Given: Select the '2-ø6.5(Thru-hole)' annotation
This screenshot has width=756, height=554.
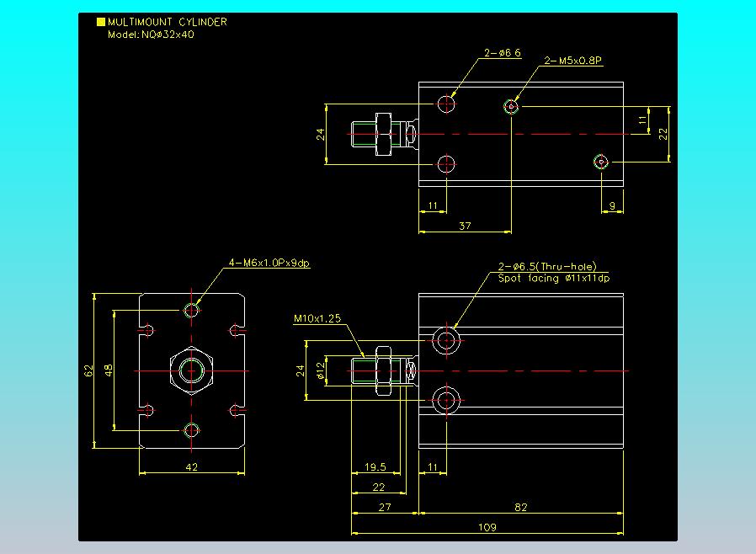Looking at the screenshot, I should 547,266.
